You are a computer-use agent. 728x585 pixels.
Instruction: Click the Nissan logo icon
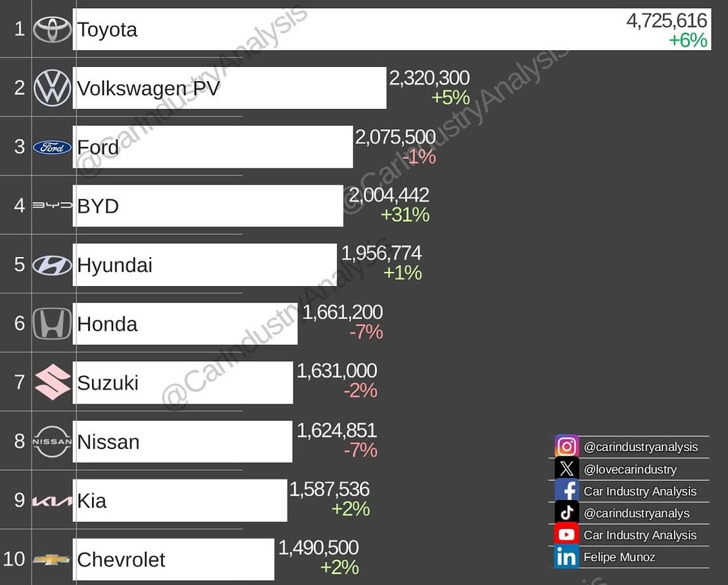52,442
